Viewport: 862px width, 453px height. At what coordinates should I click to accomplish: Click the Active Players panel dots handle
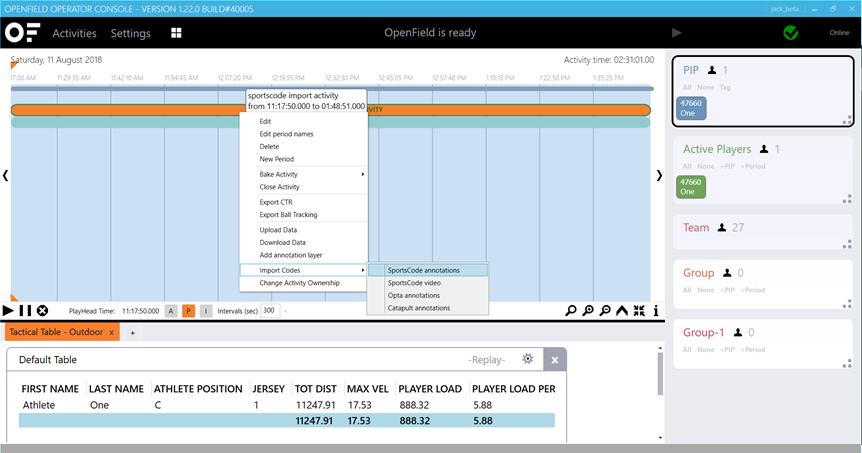point(847,199)
